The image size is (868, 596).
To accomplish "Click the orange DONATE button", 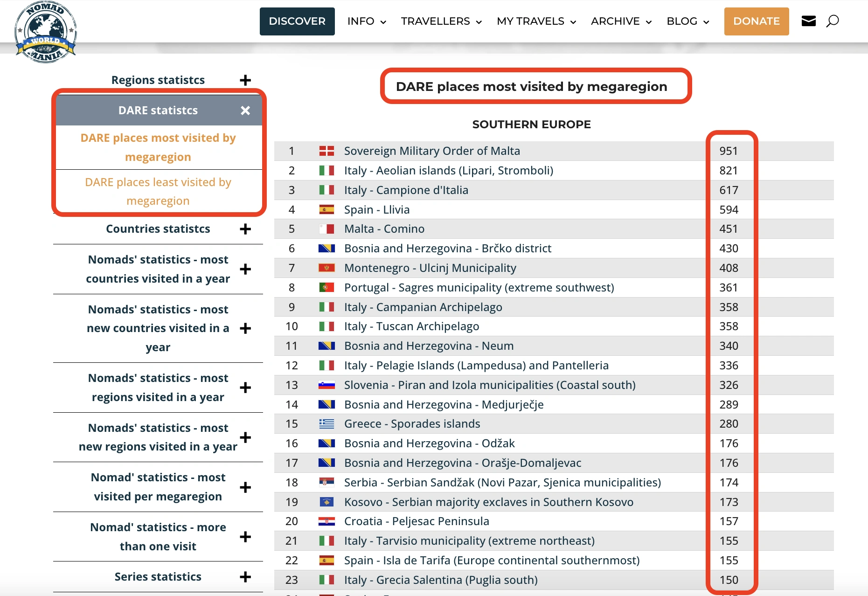I will point(756,21).
